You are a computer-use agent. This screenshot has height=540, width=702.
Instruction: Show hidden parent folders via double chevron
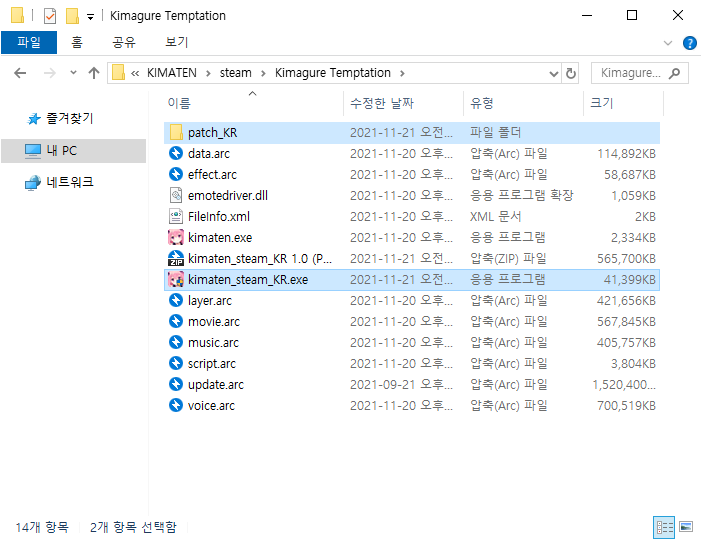[x=135, y=73]
